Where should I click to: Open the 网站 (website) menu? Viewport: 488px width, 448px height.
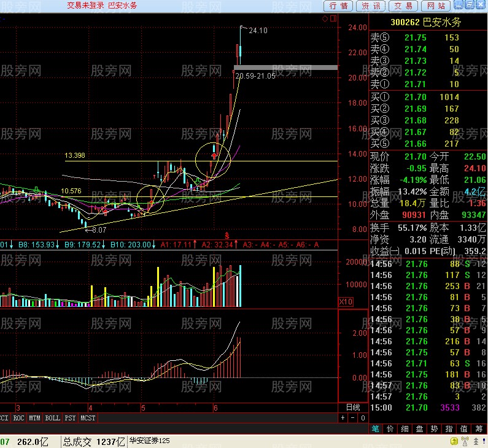436,6
